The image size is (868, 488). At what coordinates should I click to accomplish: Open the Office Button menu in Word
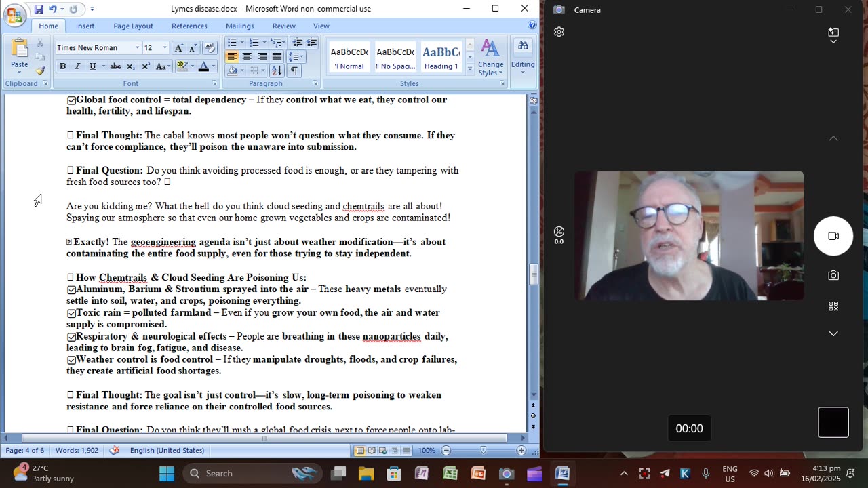tap(14, 15)
